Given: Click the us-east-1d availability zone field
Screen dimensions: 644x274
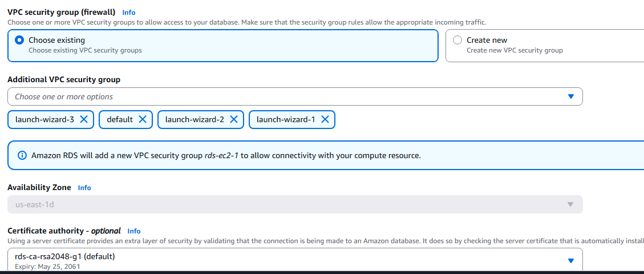Looking at the screenshot, I should pyautogui.click(x=295, y=204).
